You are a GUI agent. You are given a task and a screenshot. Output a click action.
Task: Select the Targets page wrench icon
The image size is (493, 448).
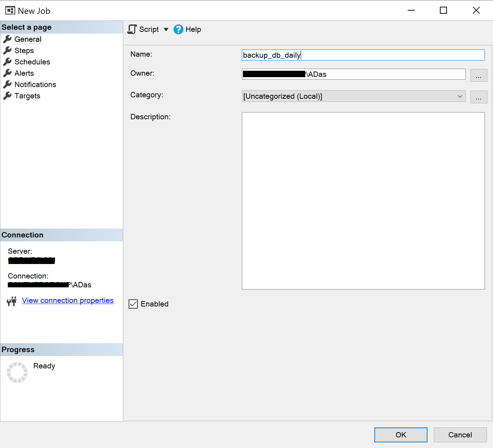(x=7, y=96)
